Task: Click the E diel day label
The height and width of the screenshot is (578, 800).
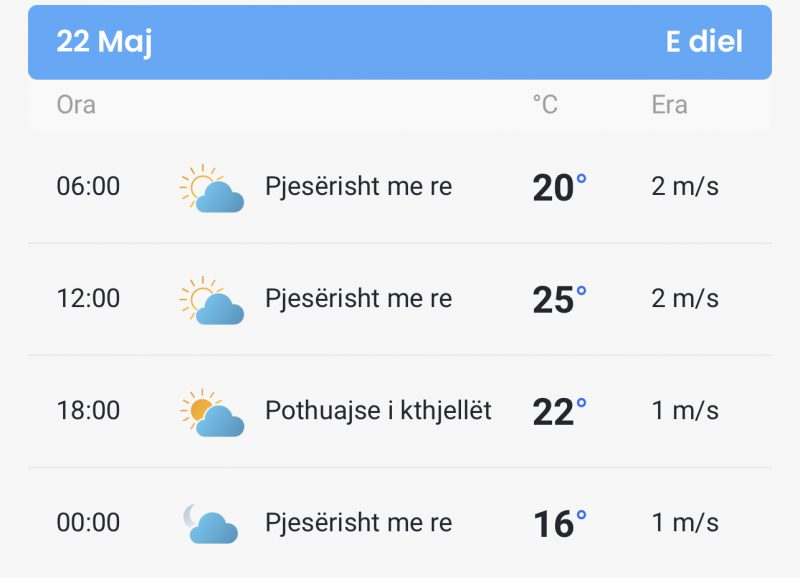Action: [x=704, y=41]
